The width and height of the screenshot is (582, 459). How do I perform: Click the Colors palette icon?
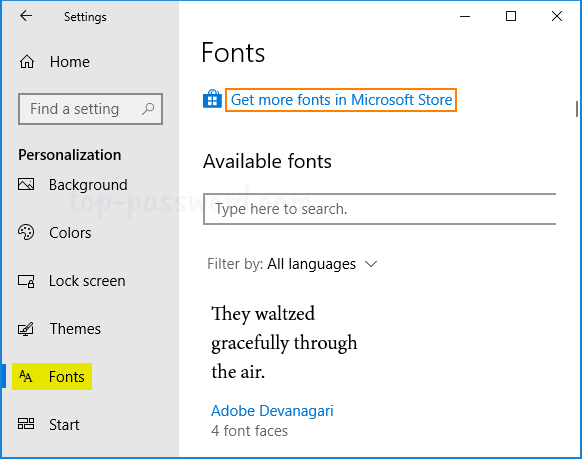(26, 232)
